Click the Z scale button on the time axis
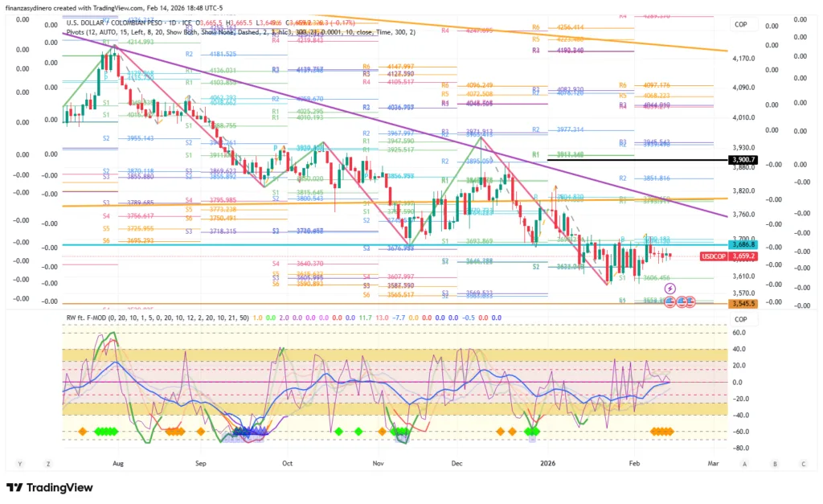Viewport: 823px width, 504px height. coord(49,464)
